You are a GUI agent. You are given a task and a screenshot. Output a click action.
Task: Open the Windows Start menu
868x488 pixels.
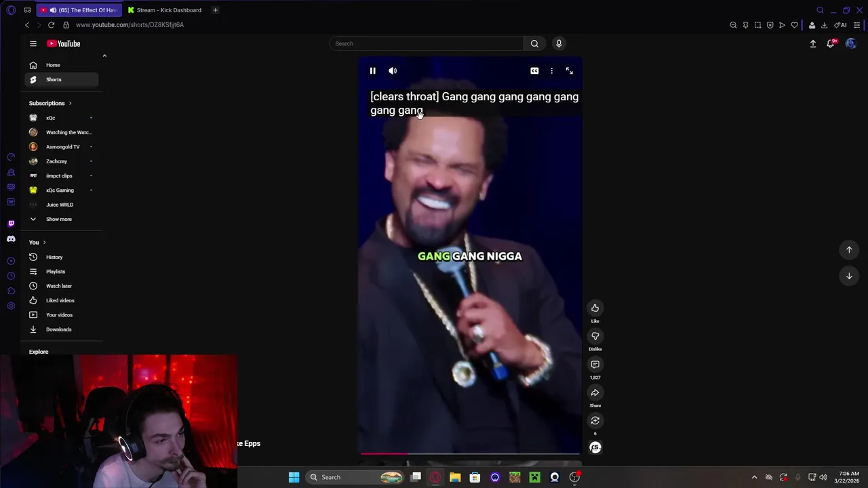click(x=294, y=477)
